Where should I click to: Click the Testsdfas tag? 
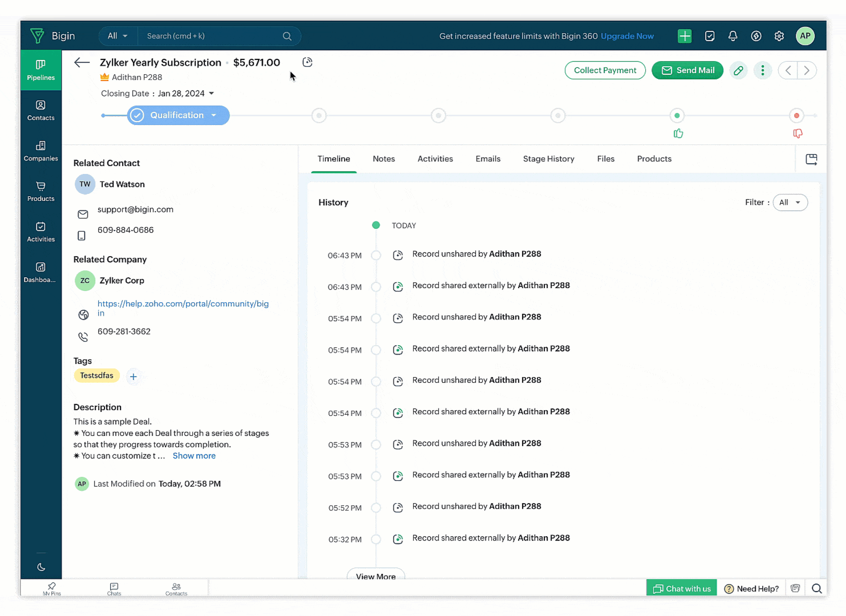click(96, 375)
